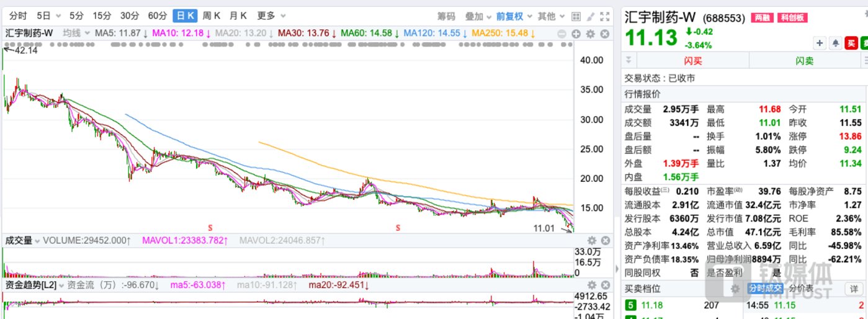Close the 成交量 volume indicator panel
This screenshot has height=319, width=868.
(605, 241)
